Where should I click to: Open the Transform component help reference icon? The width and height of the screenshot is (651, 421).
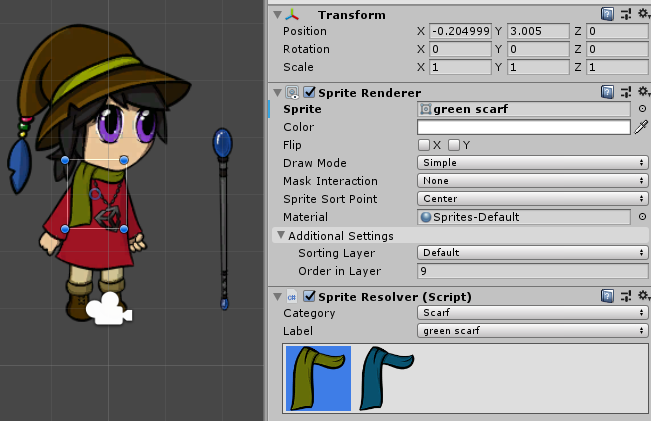[607, 14]
